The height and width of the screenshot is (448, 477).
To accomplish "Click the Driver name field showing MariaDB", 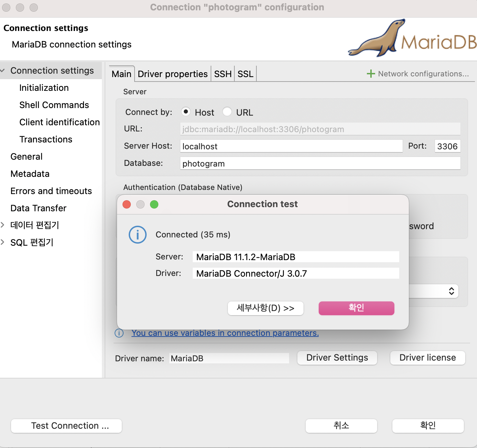I will (x=229, y=359).
